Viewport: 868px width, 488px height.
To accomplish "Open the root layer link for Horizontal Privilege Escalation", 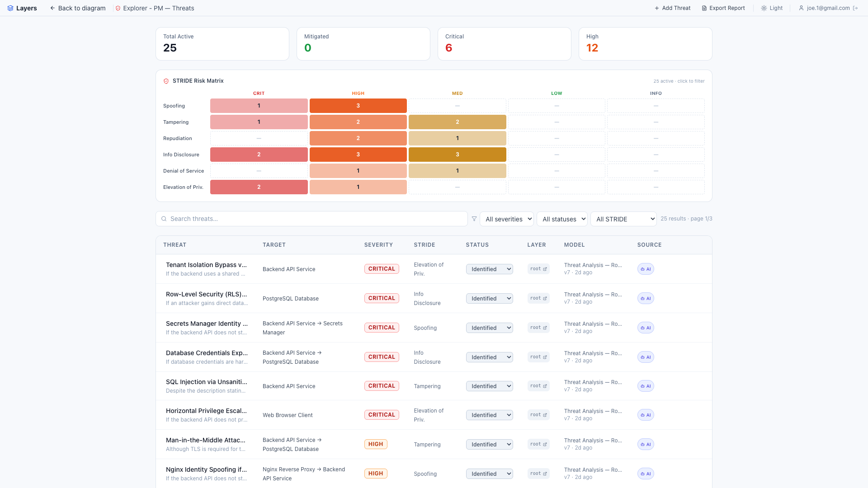I will (x=538, y=415).
